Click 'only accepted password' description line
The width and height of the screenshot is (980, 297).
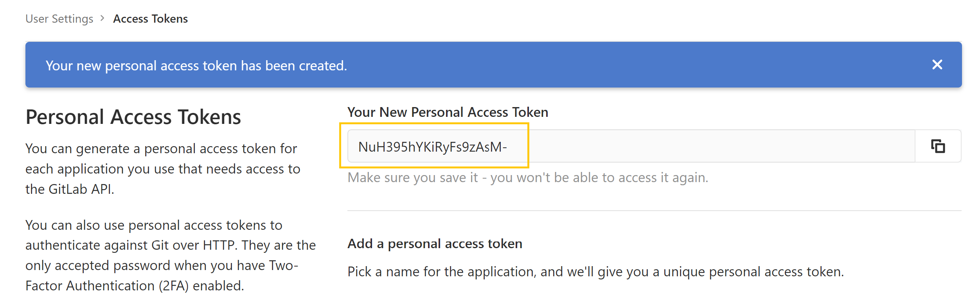162,265
